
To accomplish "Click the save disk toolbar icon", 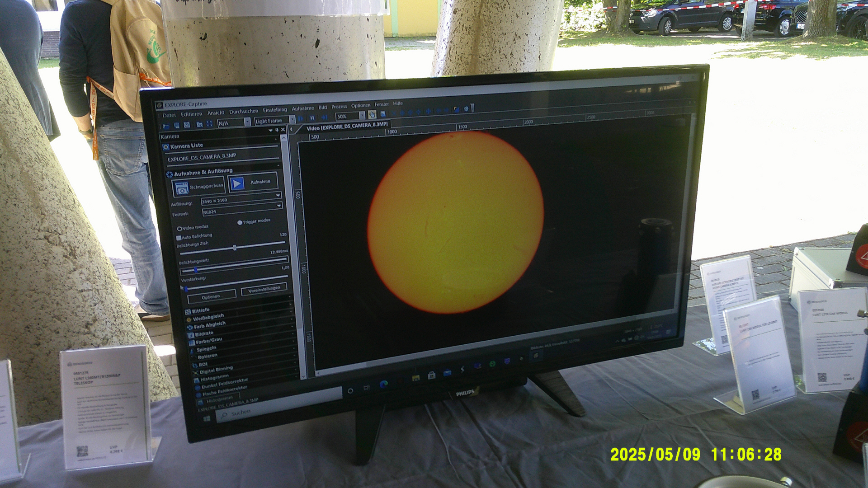I will click(176, 125).
